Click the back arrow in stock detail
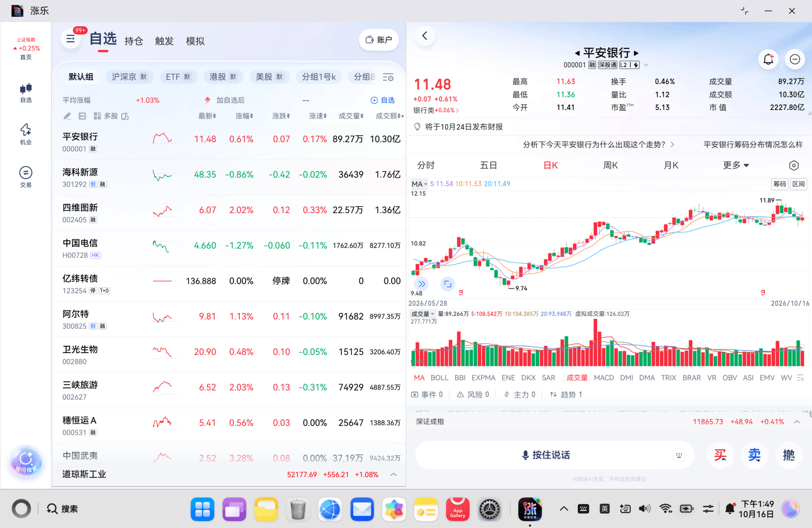Image resolution: width=812 pixels, height=528 pixels. coord(425,36)
